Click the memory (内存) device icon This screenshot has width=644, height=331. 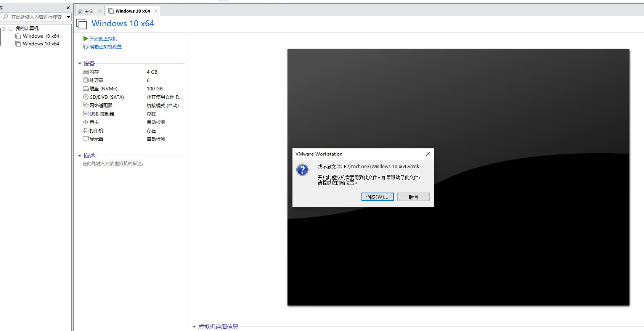pyautogui.click(x=86, y=72)
